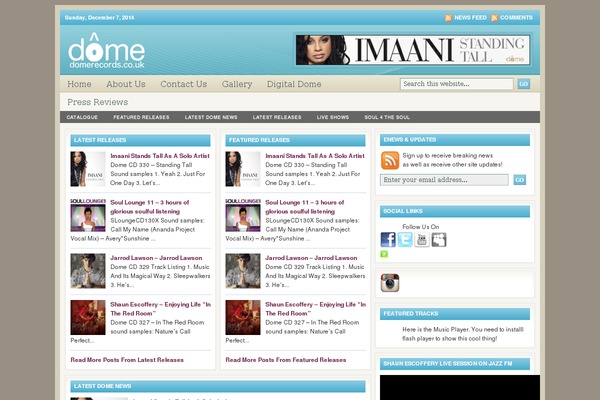
Task: Click the GO button beside email field
Action: 519,180
